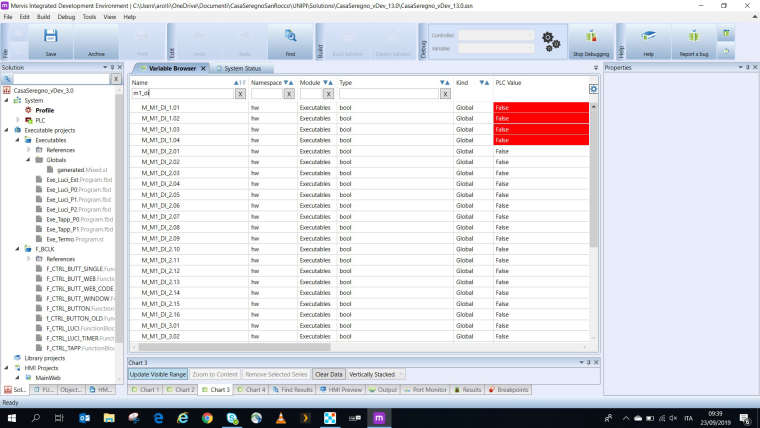This screenshot has height=428, width=760.
Task: Open the Help icon in ribbon
Action: pyautogui.click(x=649, y=42)
